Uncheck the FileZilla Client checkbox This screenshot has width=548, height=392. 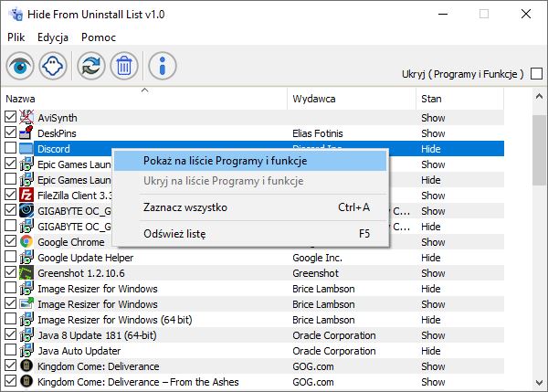point(10,194)
